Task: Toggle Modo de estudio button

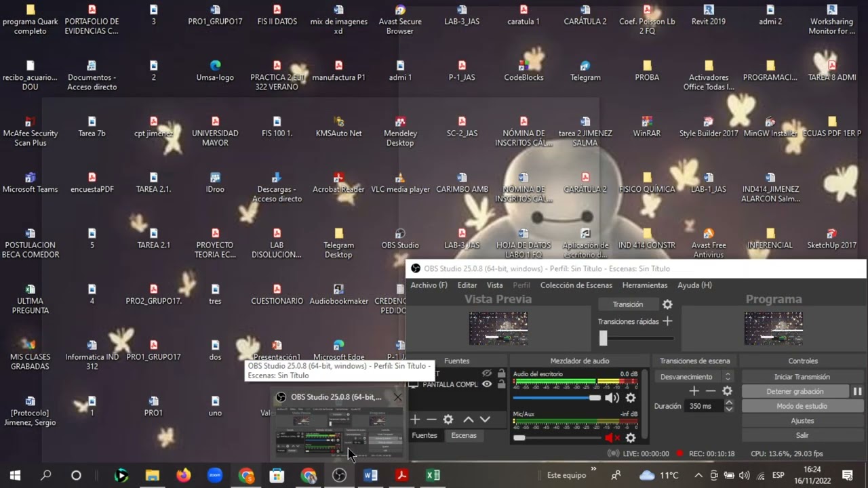Action: 802,406
